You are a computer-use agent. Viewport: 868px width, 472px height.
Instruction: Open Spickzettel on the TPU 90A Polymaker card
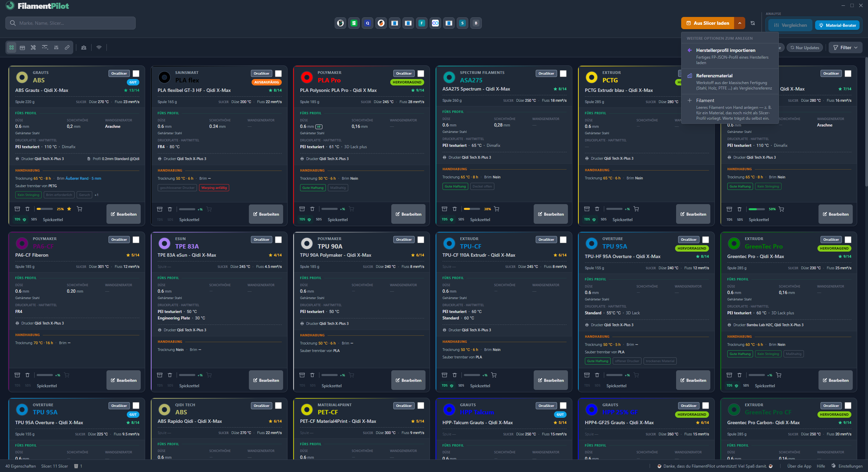click(x=332, y=386)
